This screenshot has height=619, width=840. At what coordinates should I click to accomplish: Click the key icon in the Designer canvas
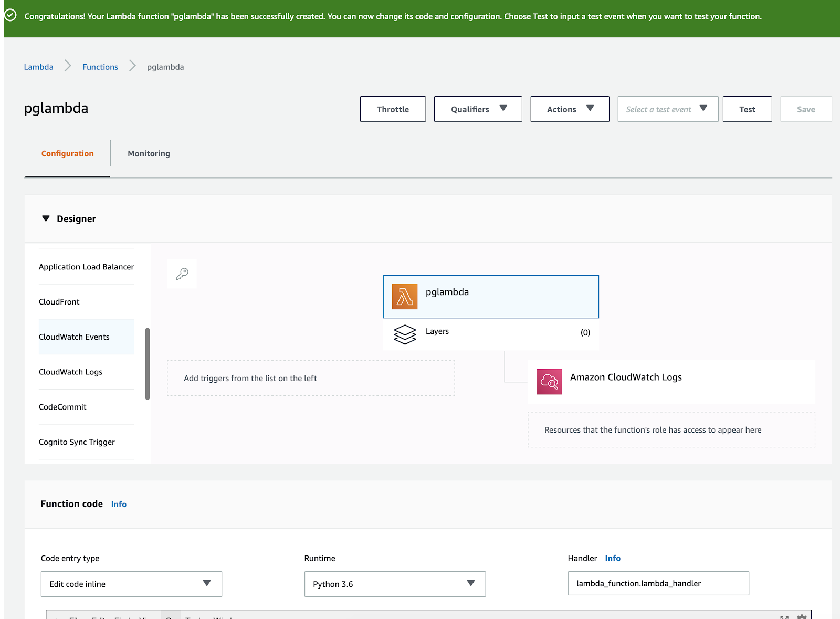tap(182, 274)
